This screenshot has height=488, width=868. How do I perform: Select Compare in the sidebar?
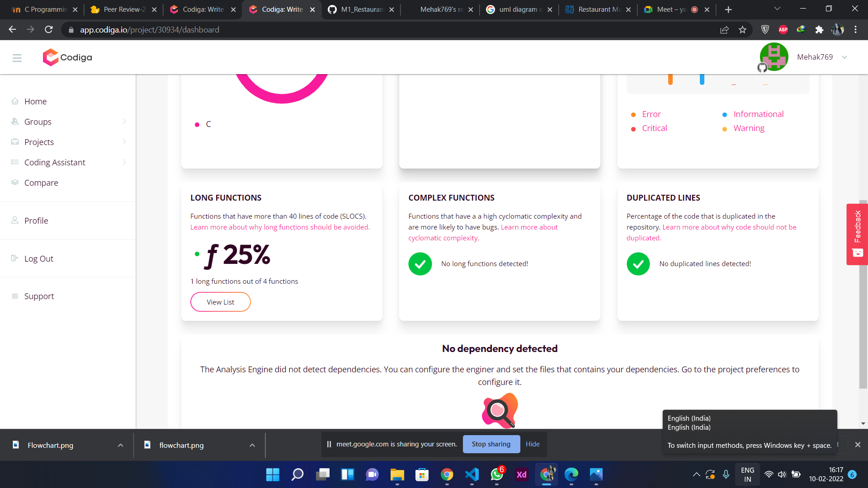41,183
